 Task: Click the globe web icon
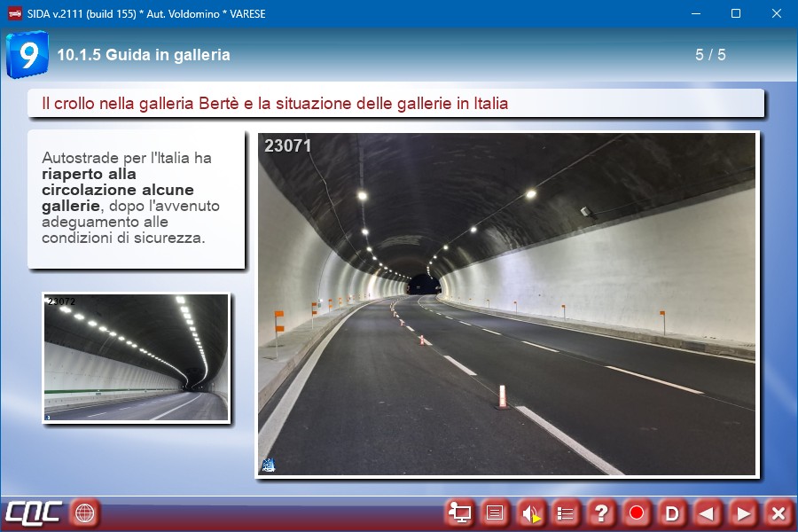(x=85, y=512)
